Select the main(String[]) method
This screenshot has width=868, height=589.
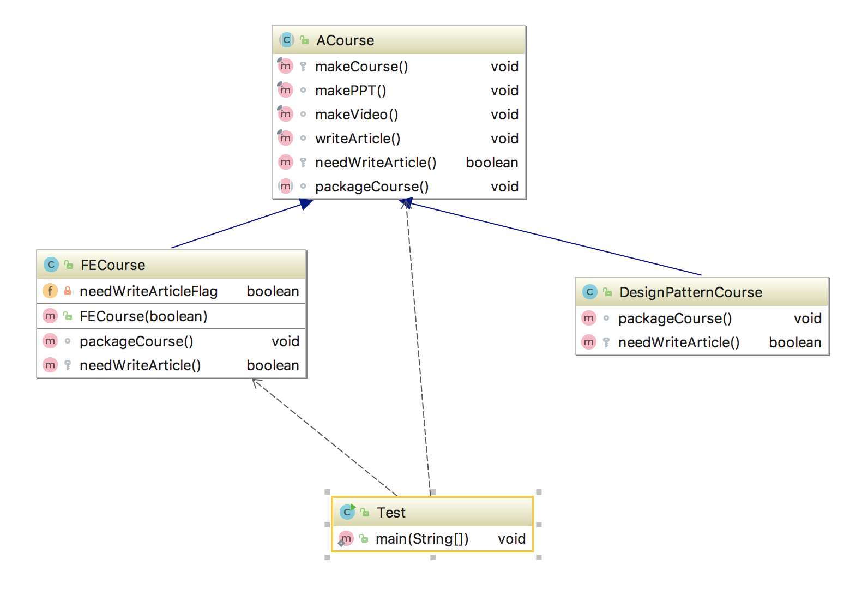click(x=432, y=539)
